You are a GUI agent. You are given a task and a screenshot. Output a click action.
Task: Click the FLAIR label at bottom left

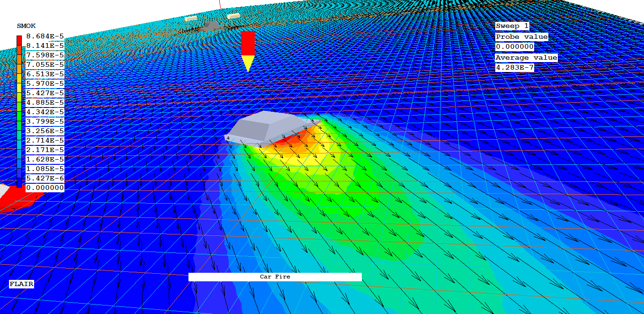pos(21,284)
